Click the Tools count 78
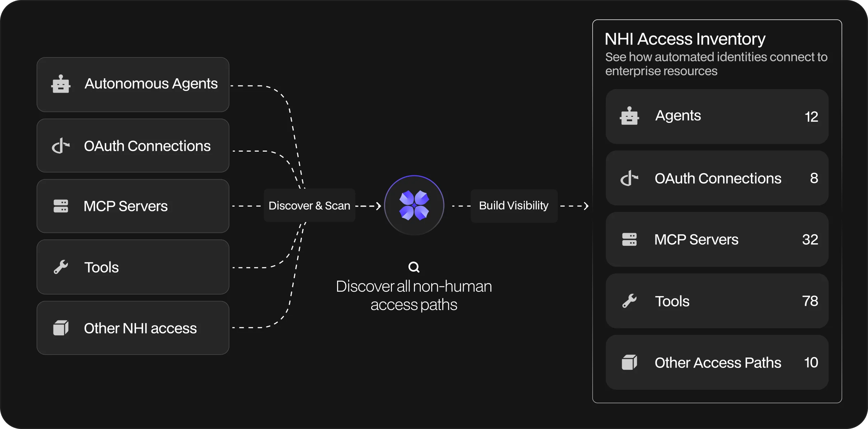Image resolution: width=868 pixels, height=429 pixels. pyautogui.click(x=810, y=301)
